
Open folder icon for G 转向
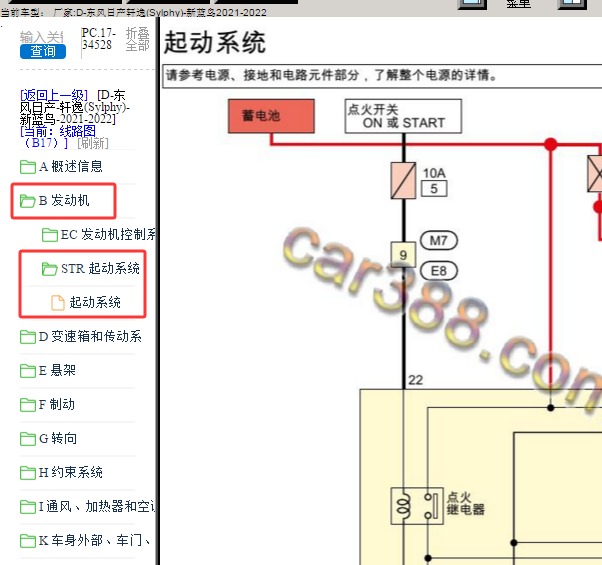[x=28, y=439]
